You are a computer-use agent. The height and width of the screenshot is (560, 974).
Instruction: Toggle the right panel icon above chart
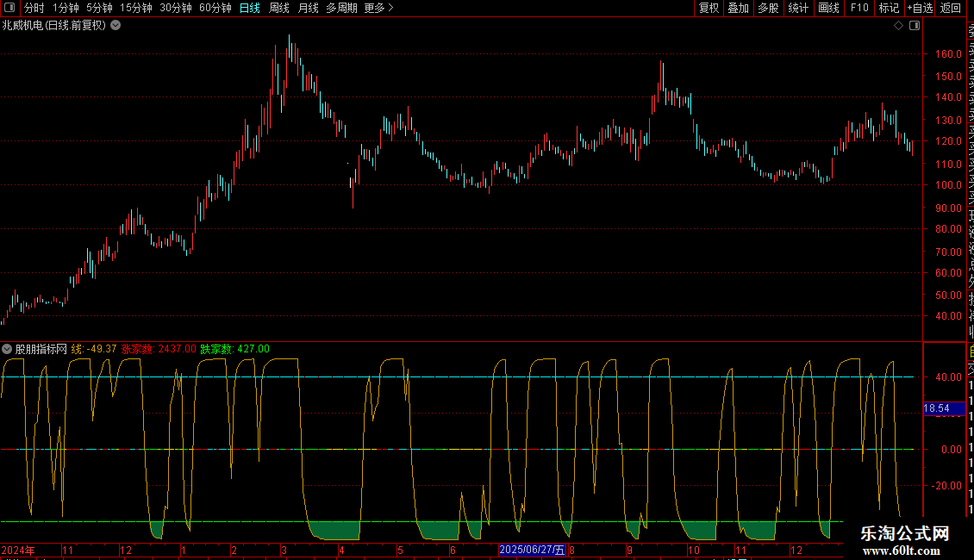(915, 26)
